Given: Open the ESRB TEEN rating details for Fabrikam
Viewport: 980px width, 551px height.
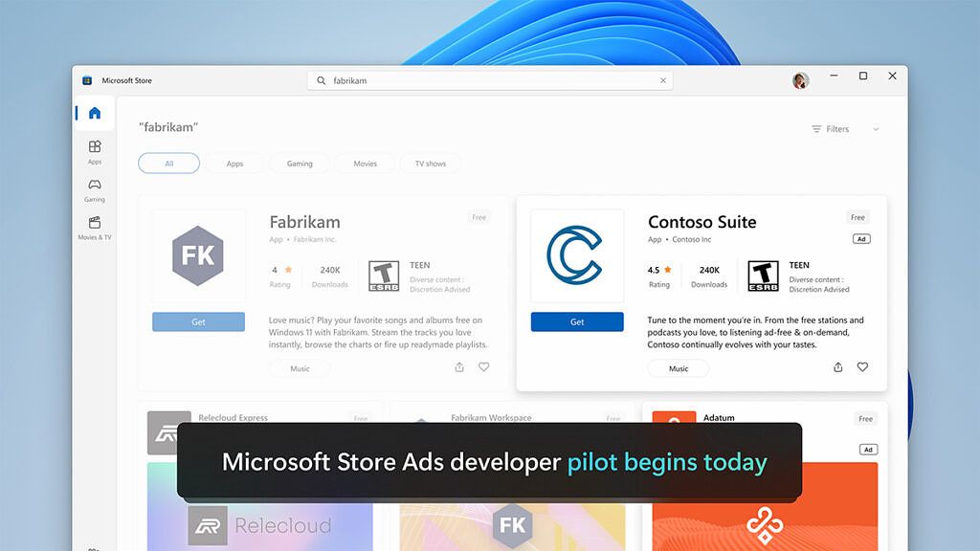Looking at the screenshot, I should click(x=383, y=275).
